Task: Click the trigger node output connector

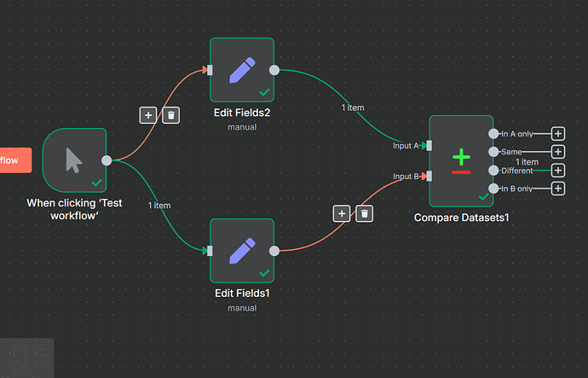Action: click(x=107, y=160)
